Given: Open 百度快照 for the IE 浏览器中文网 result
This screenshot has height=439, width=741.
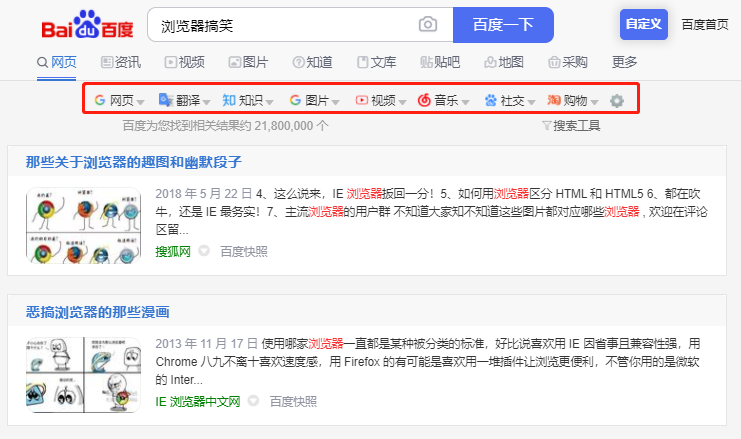Looking at the screenshot, I should [293, 401].
